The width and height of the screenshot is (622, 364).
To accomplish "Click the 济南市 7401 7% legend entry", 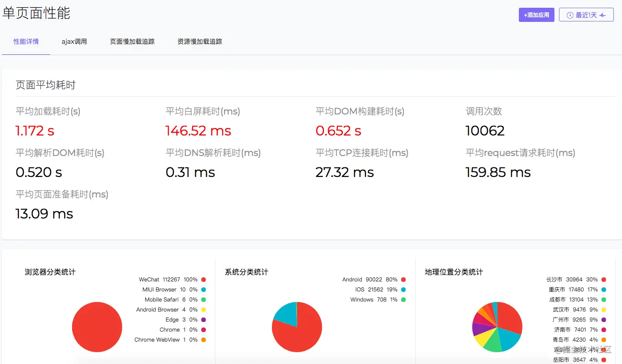I will (x=580, y=330).
